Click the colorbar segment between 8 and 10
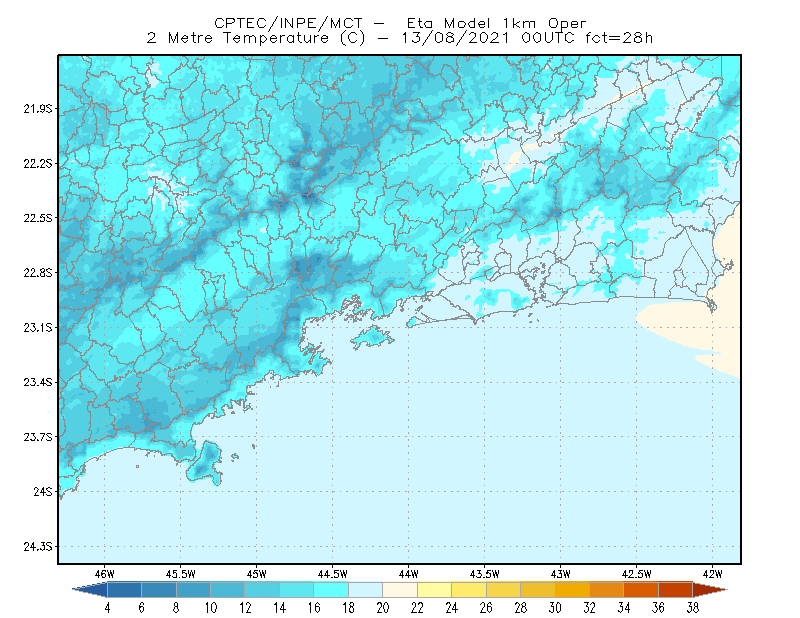Viewport: 800px width, 618px height. tap(193, 590)
